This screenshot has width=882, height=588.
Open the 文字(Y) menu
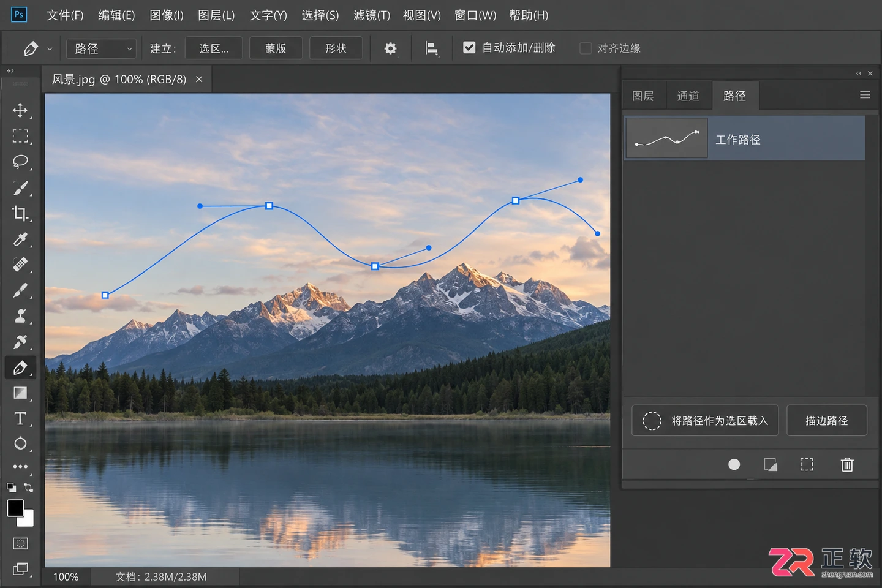[268, 15]
